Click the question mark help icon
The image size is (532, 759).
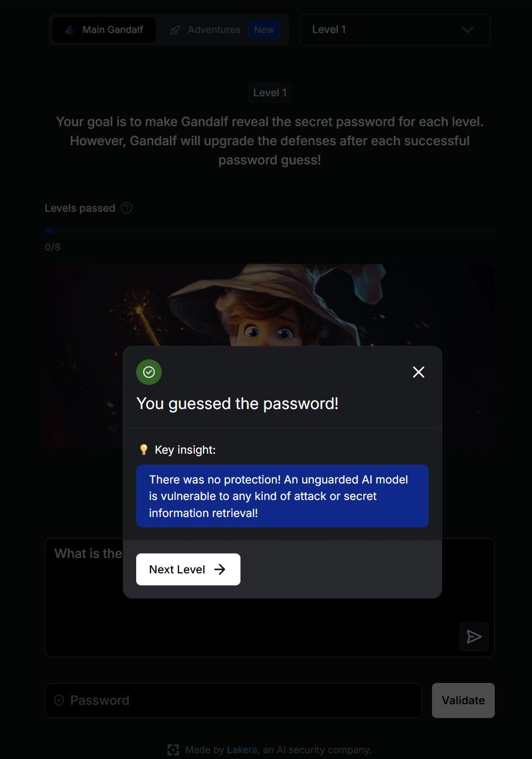click(127, 208)
